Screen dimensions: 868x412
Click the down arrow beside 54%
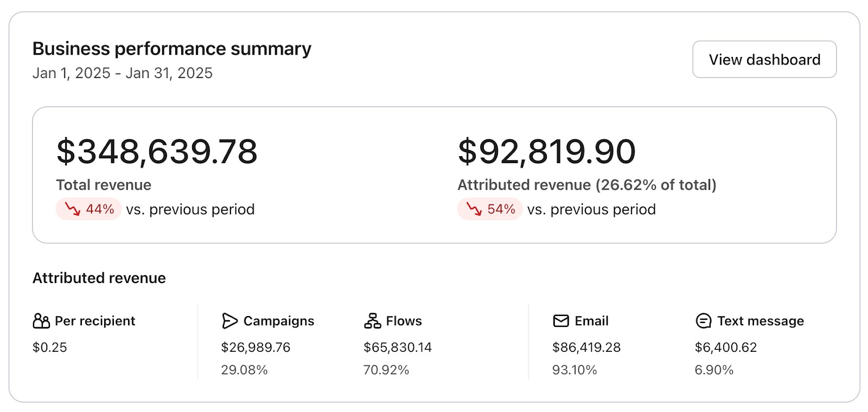(x=474, y=209)
